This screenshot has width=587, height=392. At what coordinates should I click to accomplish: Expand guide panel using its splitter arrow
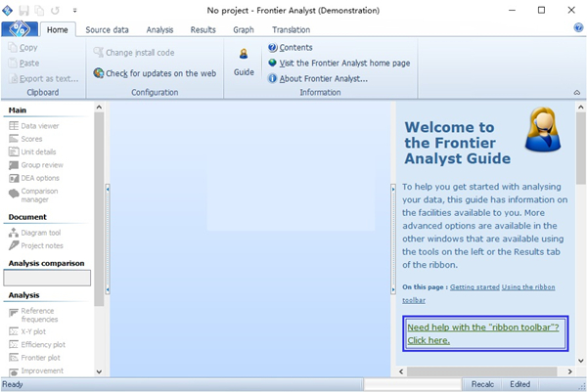coord(393,188)
